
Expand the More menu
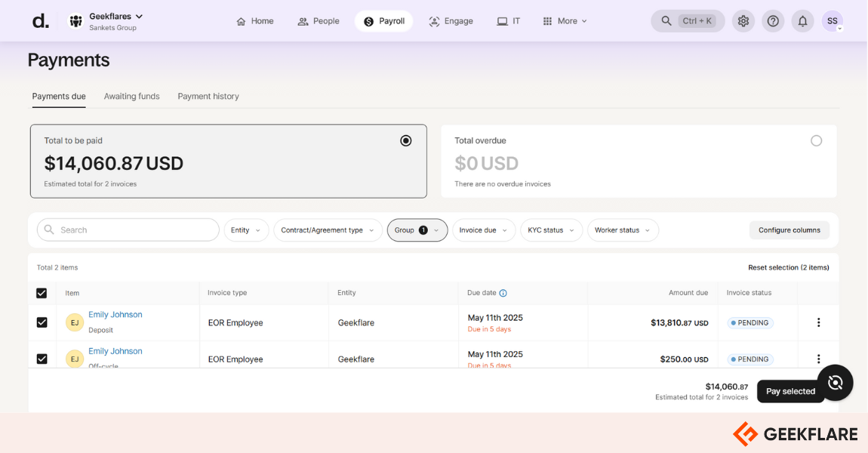point(565,21)
